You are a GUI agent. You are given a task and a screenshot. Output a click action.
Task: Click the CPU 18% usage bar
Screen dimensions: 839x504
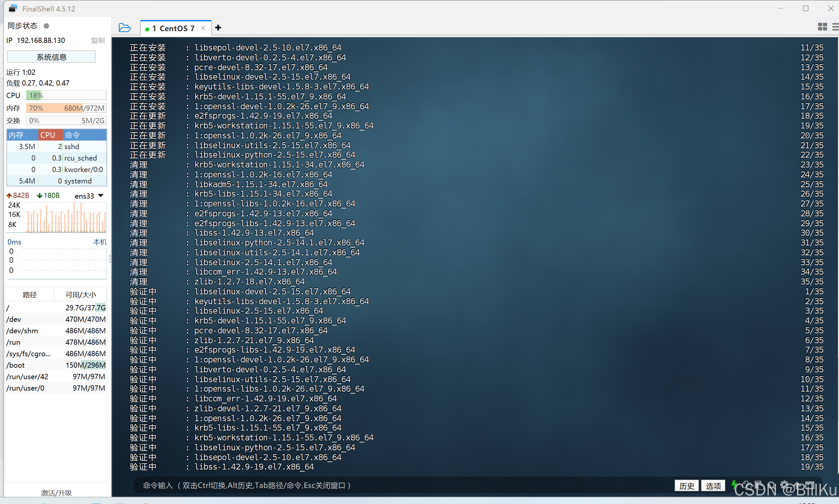[66, 95]
